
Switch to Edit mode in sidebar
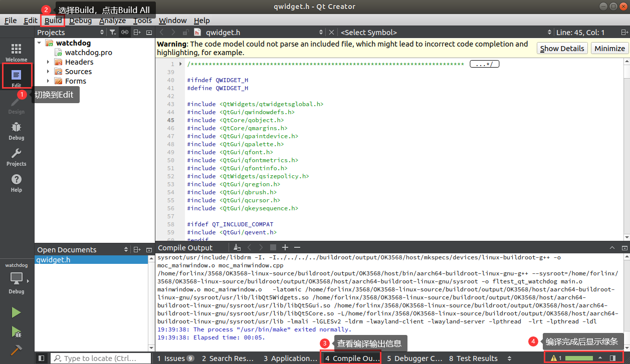point(17,77)
